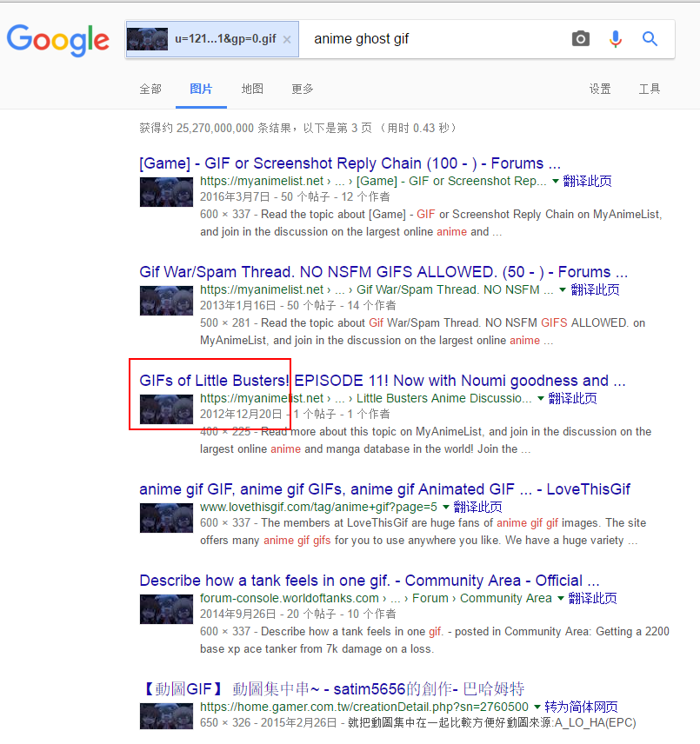This screenshot has width=700, height=744.
Task: Open the 更多 menu
Action: 303,89
